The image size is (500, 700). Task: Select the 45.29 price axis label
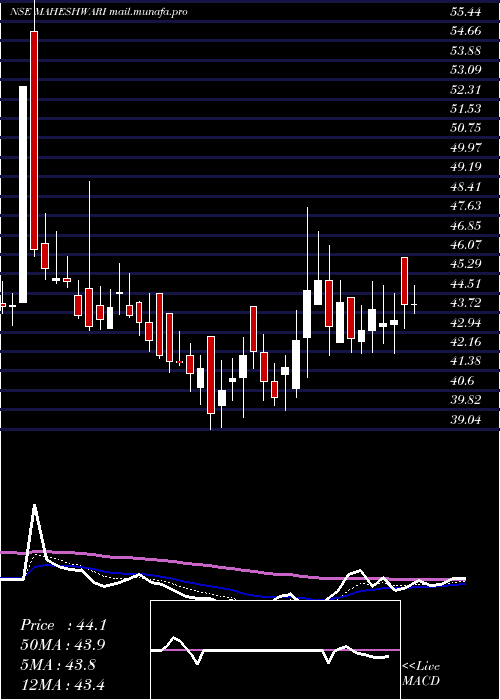click(x=466, y=264)
